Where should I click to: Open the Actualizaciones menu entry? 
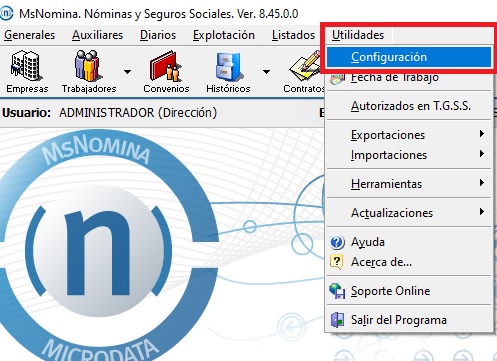(x=409, y=213)
